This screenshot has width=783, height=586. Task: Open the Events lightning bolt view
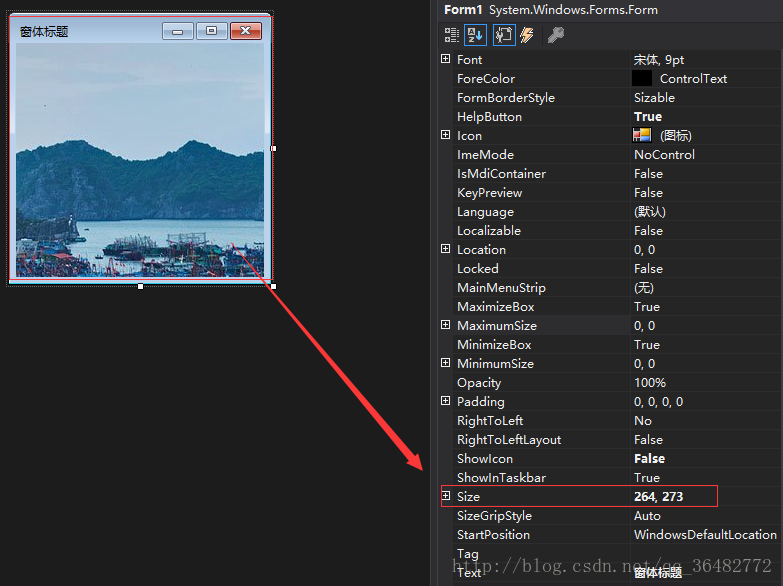pos(527,35)
